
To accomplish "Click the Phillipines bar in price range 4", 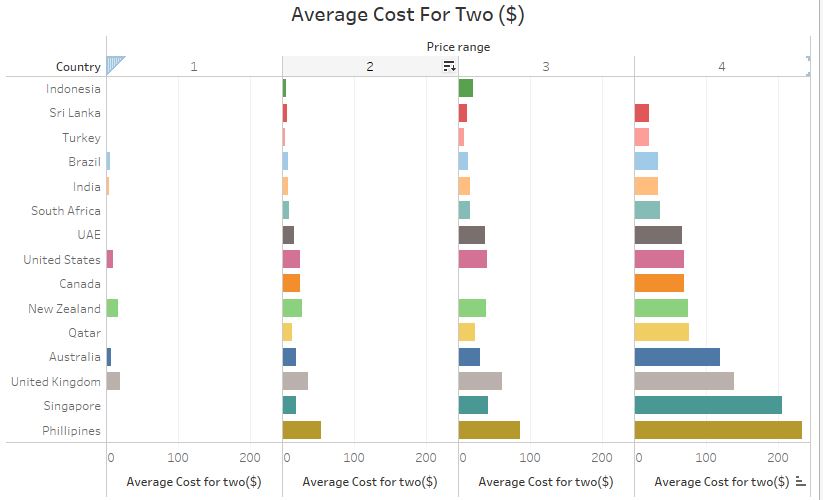I will [x=718, y=430].
